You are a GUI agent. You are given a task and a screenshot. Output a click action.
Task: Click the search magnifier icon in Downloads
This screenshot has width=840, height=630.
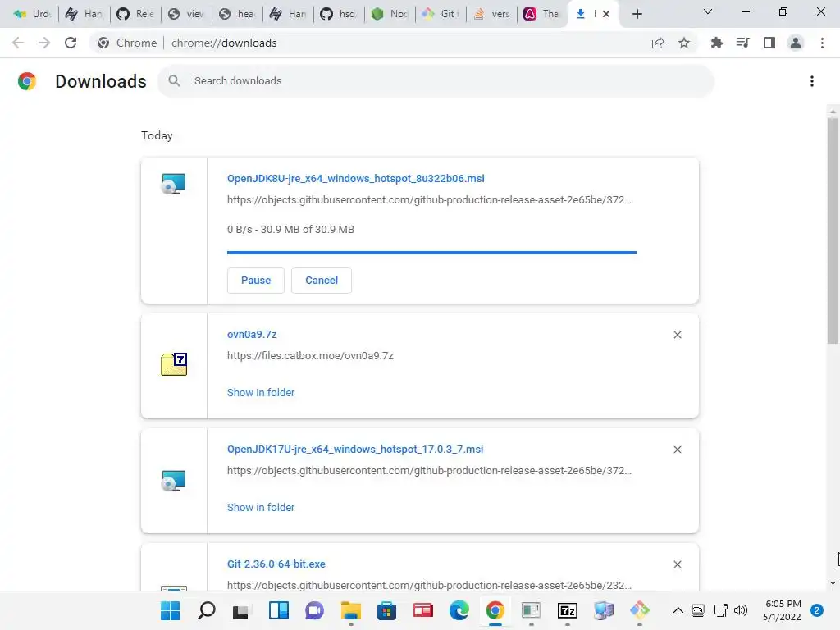(x=174, y=81)
